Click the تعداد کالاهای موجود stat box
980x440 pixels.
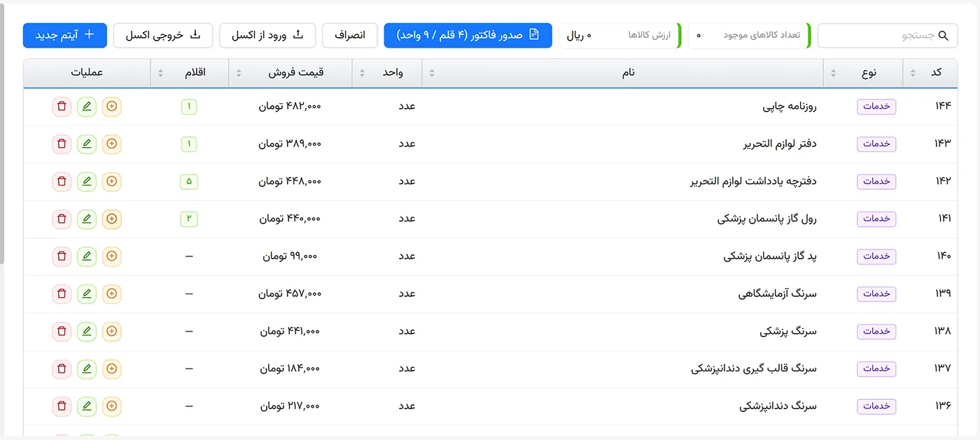(750, 35)
